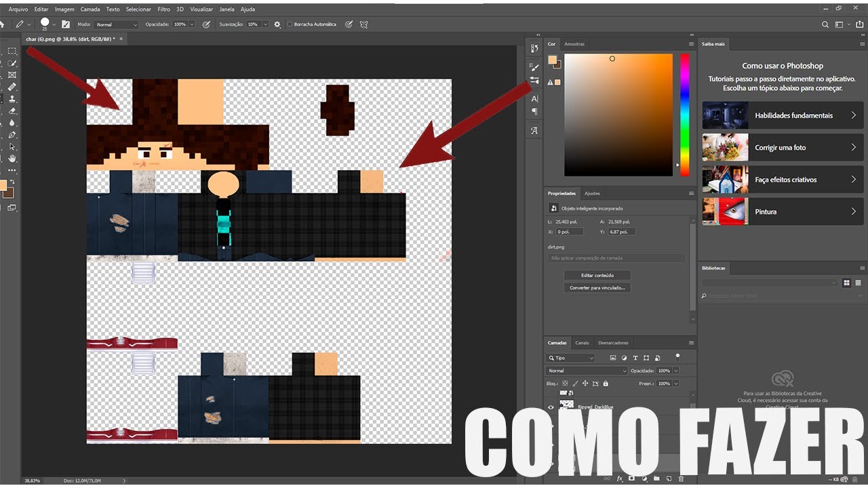Add a layer style with the fx icon

[620, 479]
